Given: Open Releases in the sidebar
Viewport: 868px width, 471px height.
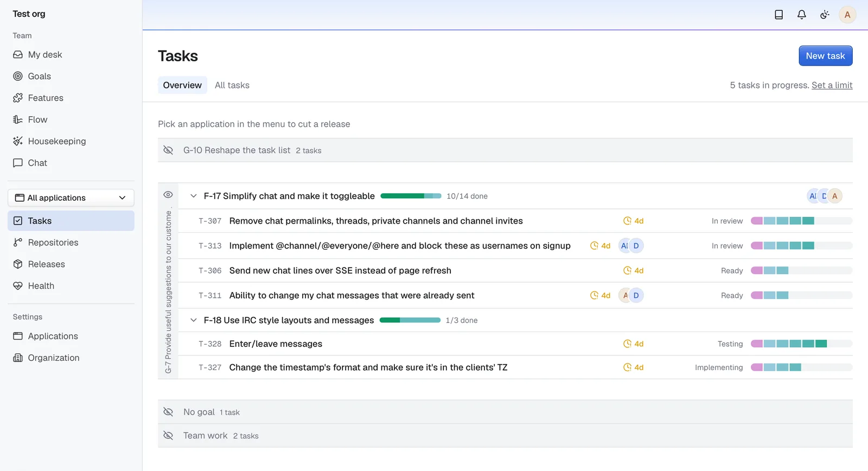Looking at the screenshot, I should [x=71, y=264].
